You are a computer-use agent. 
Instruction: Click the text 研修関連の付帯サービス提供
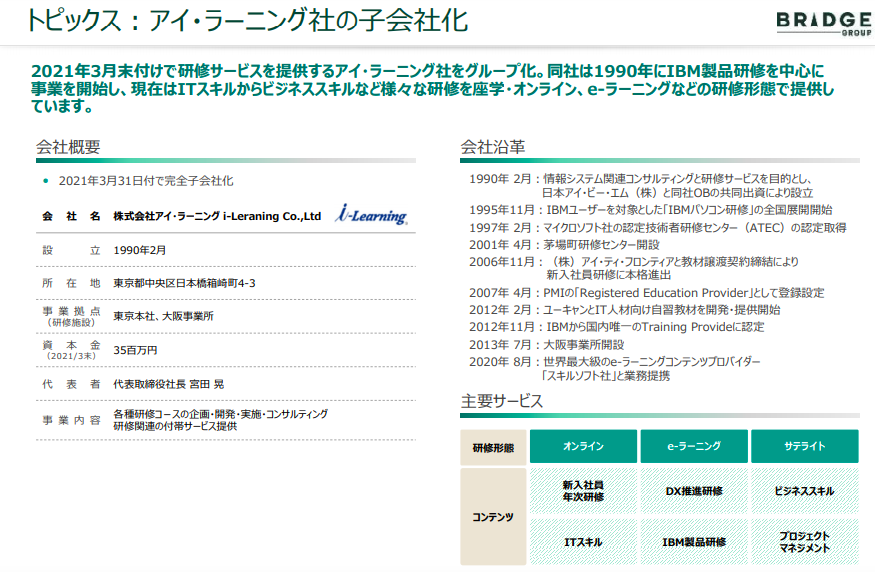(x=175, y=426)
